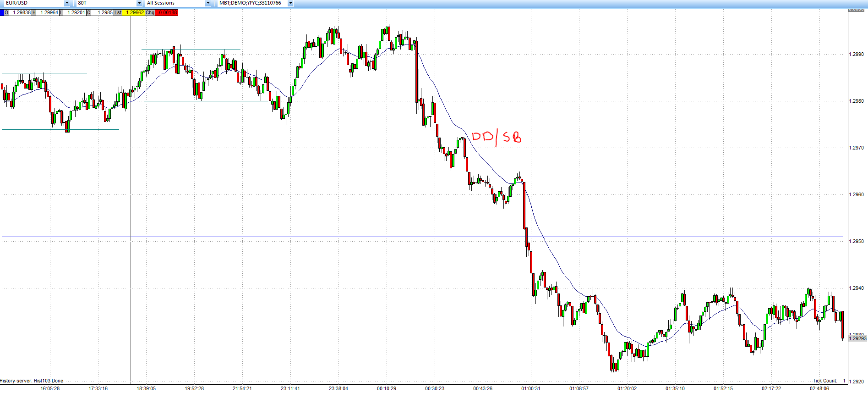Image resolution: width=868 pixels, height=393 pixels.
Task: Click the low price value 1.29201
Action: pyautogui.click(x=76, y=12)
